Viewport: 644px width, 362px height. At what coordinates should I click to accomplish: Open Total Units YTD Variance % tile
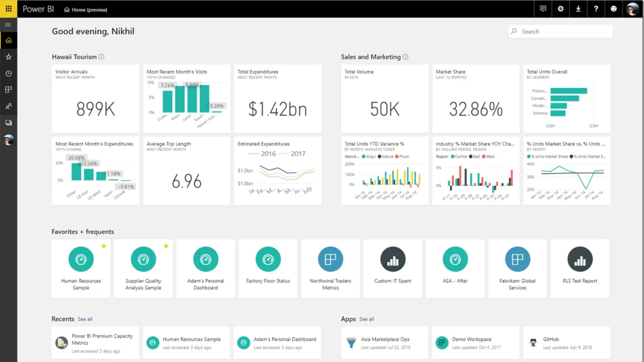tap(385, 171)
